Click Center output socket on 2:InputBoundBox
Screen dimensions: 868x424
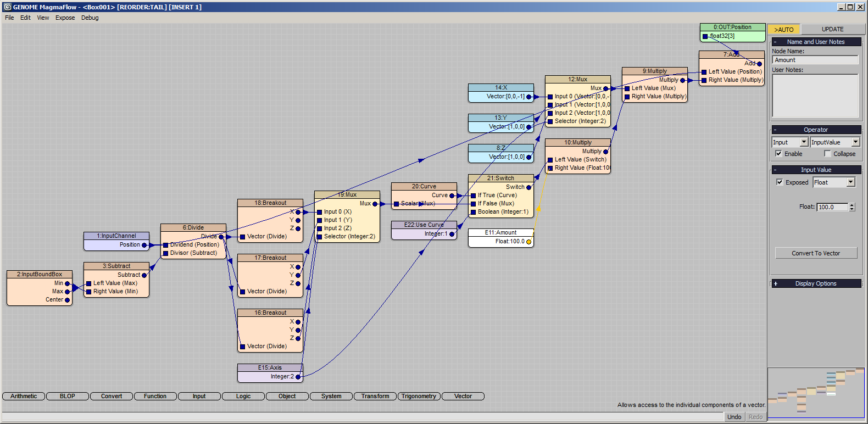click(68, 300)
